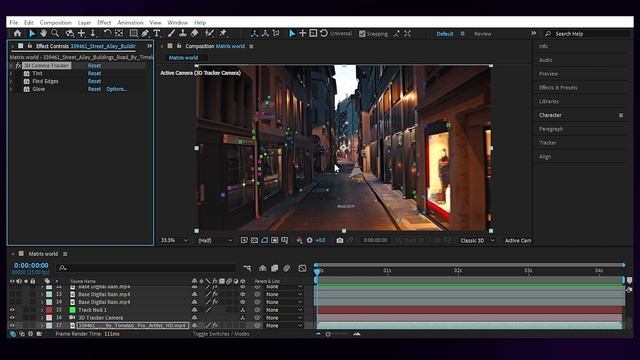This screenshot has width=640, height=360.
Task: Click the Reset Exposure icon in viewer
Action: [309, 240]
